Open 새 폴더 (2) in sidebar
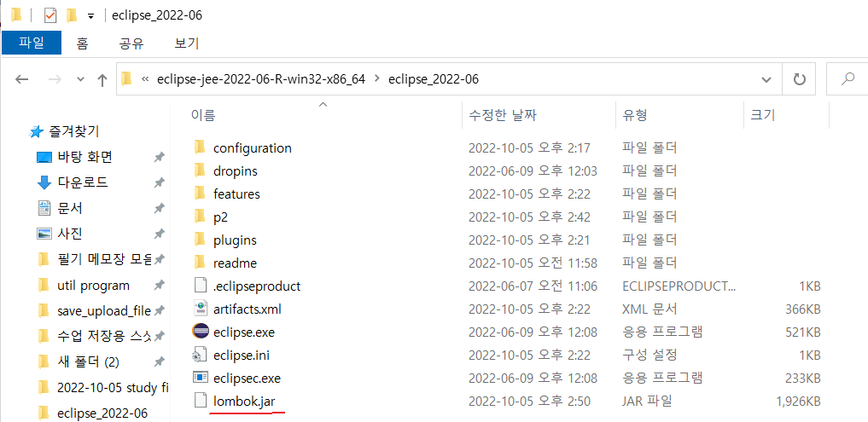 click(x=88, y=362)
